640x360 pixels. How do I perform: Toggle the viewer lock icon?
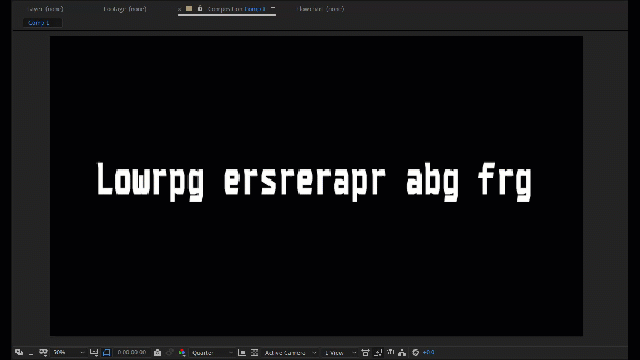200,8
